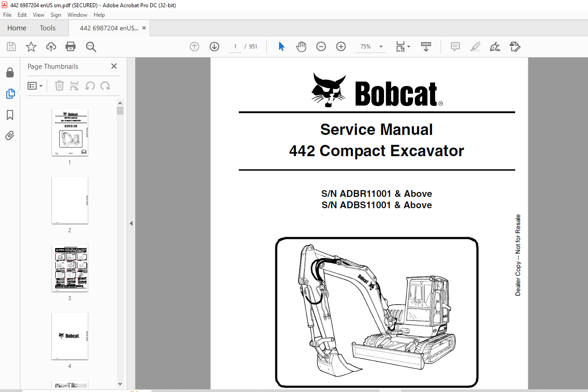Click the delete pages trash icon
The height and width of the screenshot is (392, 588).
pos(59,86)
